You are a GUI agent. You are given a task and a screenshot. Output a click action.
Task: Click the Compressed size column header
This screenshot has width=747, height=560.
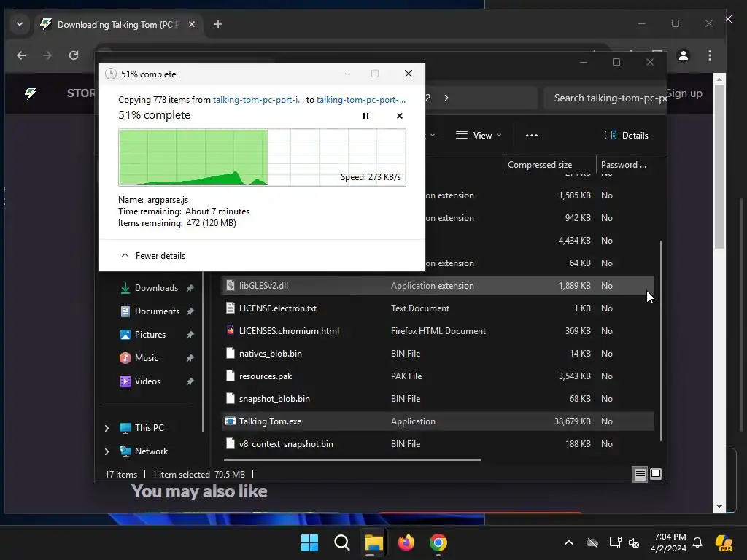[549, 164]
